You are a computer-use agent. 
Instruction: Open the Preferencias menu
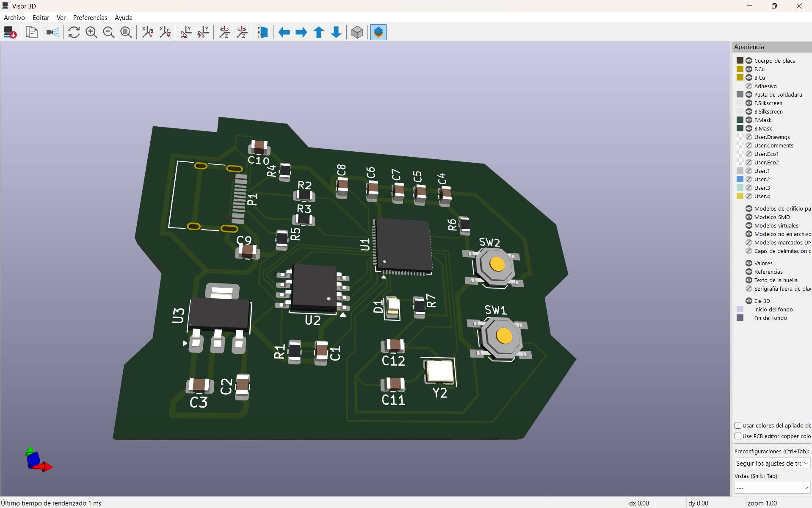click(x=90, y=17)
